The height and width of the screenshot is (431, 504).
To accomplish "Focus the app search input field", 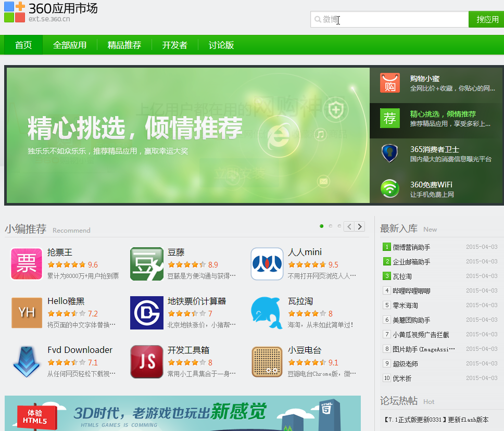I will tap(389, 20).
